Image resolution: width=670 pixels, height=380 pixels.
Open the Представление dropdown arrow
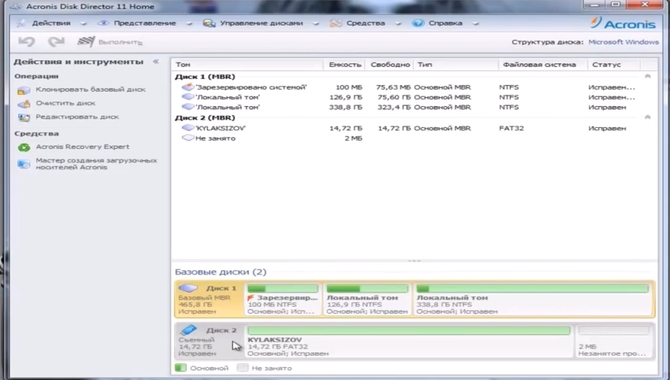pyautogui.click(x=189, y=24)
